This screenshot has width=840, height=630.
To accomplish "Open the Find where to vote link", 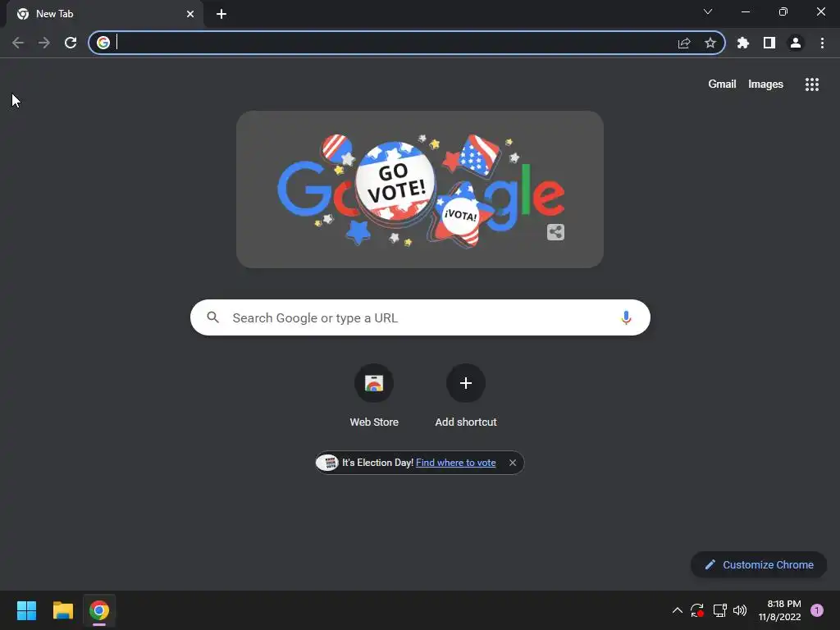I will 456,463.
